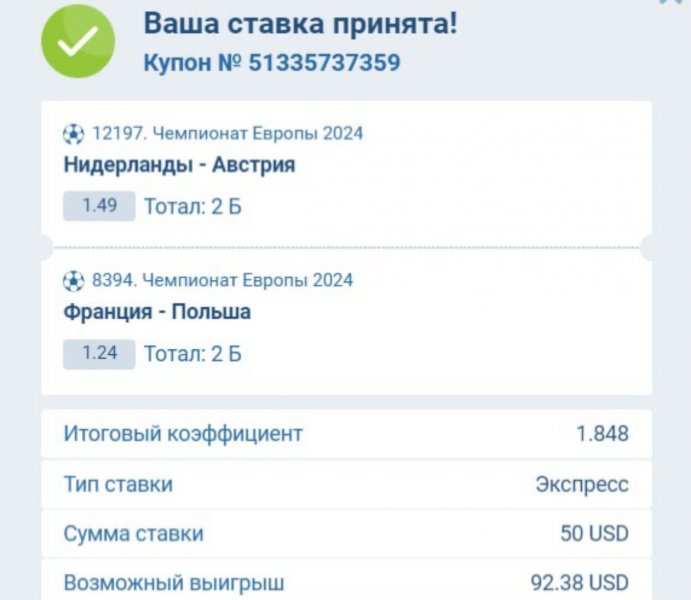
Task: Click the stake amount 50 USD
Action: (594, 534)
